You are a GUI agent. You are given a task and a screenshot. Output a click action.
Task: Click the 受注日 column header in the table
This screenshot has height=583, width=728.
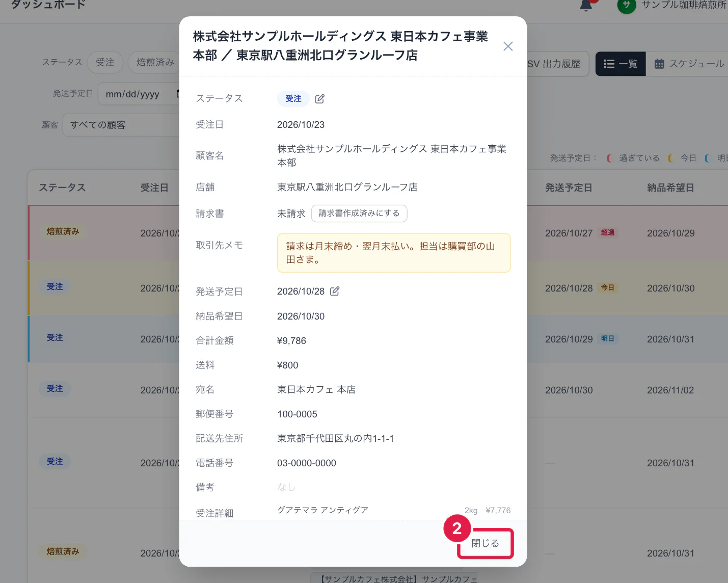click(x=154, y=188)
